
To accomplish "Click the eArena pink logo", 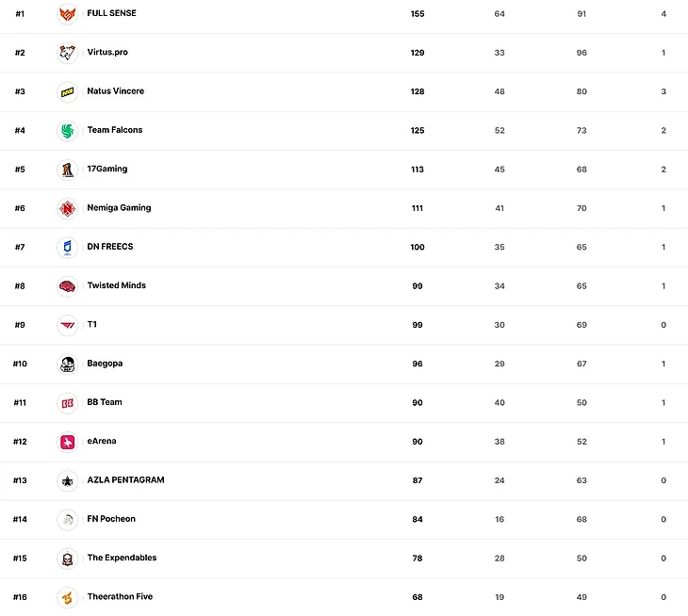I will click(x=67, y=442).
